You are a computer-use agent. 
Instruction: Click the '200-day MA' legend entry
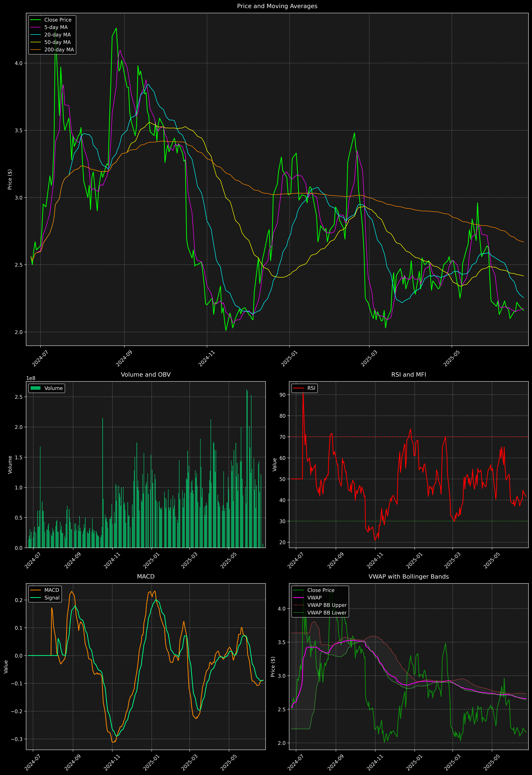[59, 50]
